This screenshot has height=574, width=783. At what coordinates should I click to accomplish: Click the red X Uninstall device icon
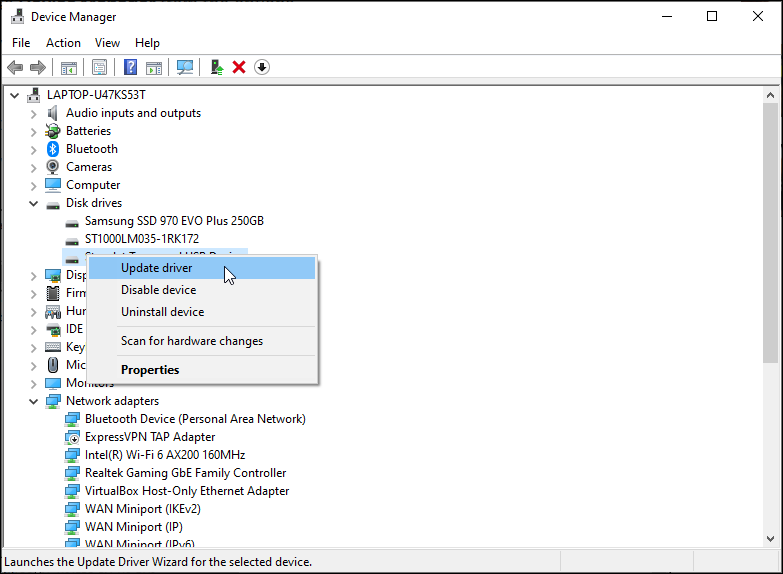pos(239,67)
